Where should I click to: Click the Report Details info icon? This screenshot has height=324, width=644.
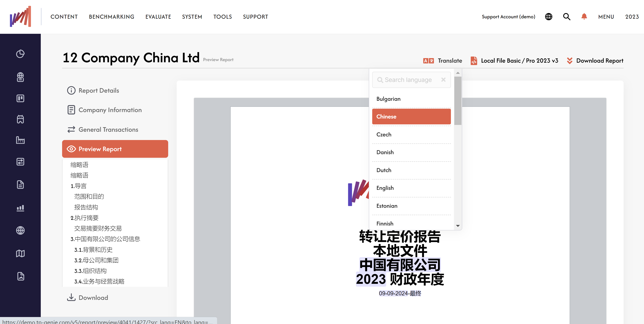[71, 91]
